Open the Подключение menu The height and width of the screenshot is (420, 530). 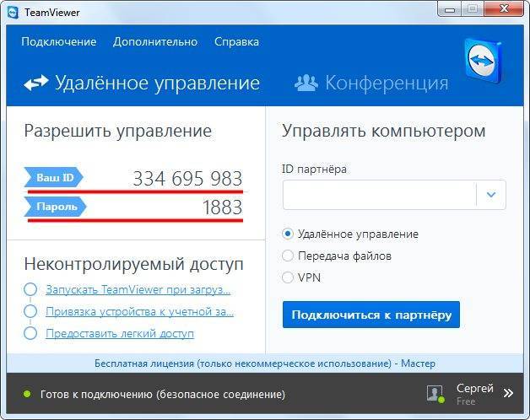(59, 42)
